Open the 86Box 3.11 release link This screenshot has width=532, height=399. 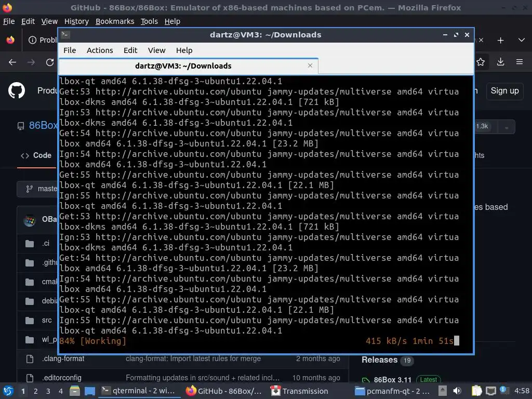coord(392,380)
